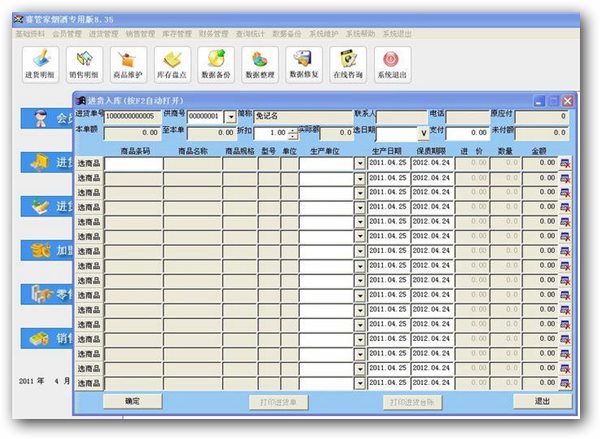Click the 退出 button at dialog bottom
Image resolution: width=600 pixels, height=439 pixels.
543,401
